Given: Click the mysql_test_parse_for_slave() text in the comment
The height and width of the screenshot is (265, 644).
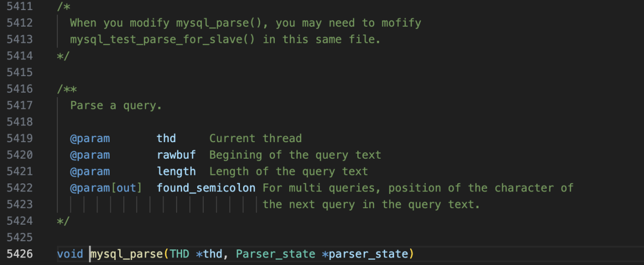Looking at the screenshot, I should pyautogui.click(x=163, y=39).
